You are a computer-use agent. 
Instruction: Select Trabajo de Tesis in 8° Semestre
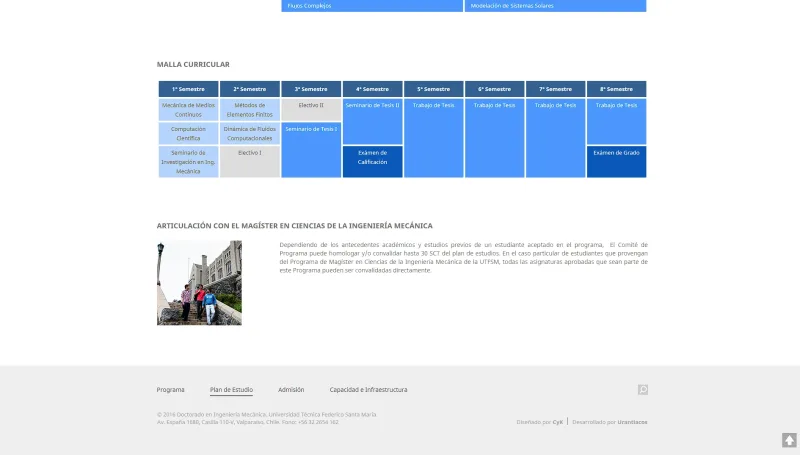pos(616,121)
